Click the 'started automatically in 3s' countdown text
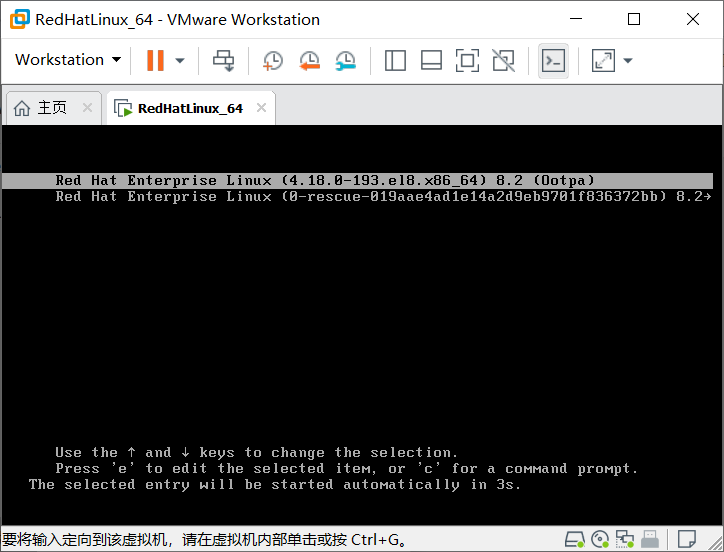The width and height of the screenshot is (724, 552). pos(274,485)
